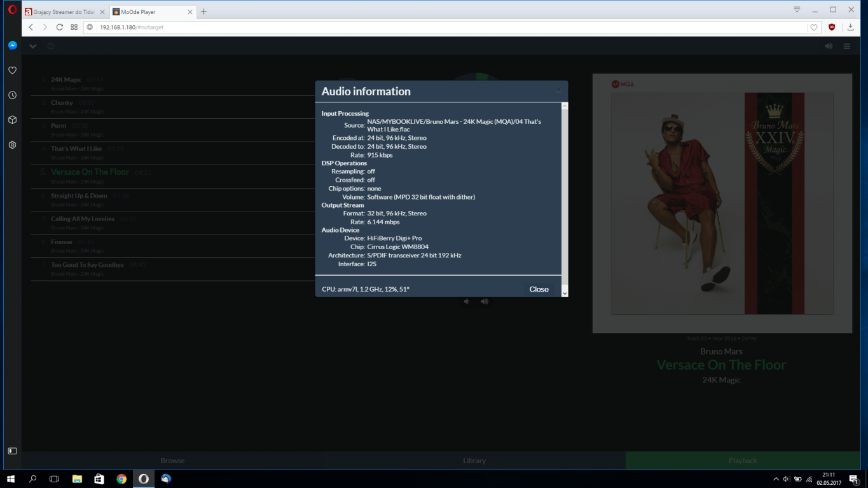Open a new browser tab
868x488 pixels.
pyautogui.click(x=203, y=11)
